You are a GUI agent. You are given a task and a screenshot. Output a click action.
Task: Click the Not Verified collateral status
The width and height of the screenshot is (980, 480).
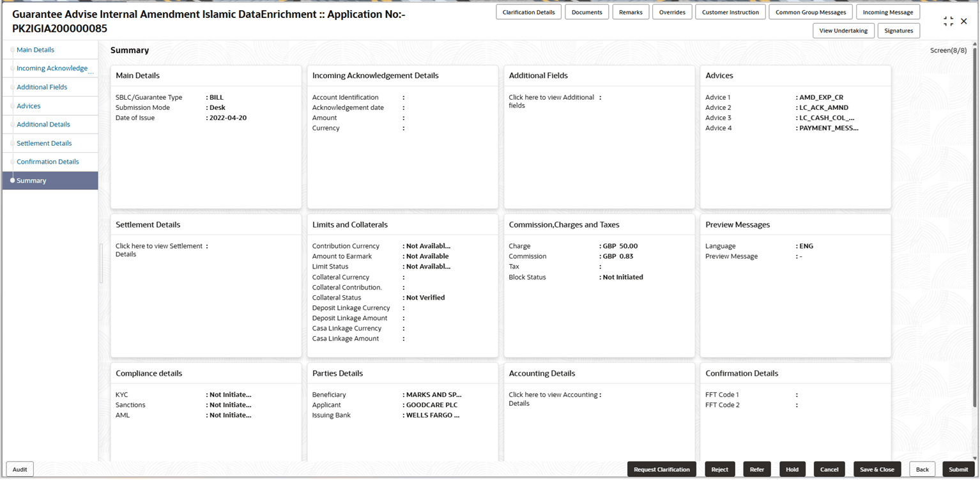point(425,298)
